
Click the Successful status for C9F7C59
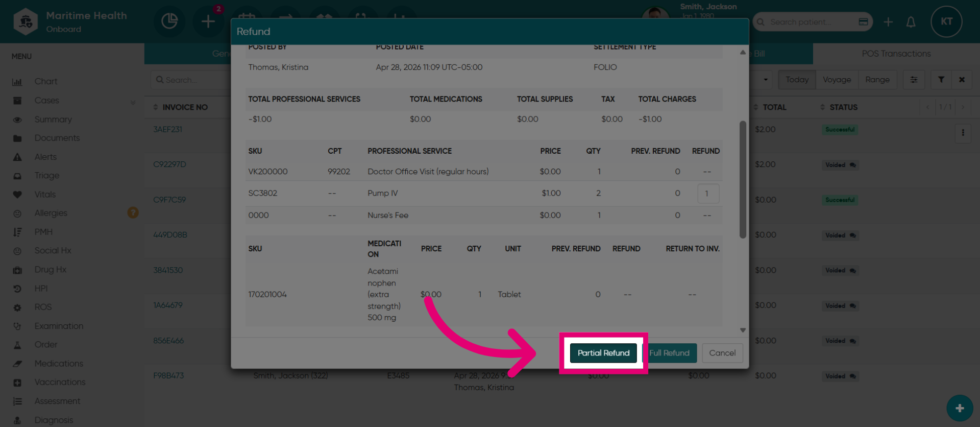click(840, 200)
